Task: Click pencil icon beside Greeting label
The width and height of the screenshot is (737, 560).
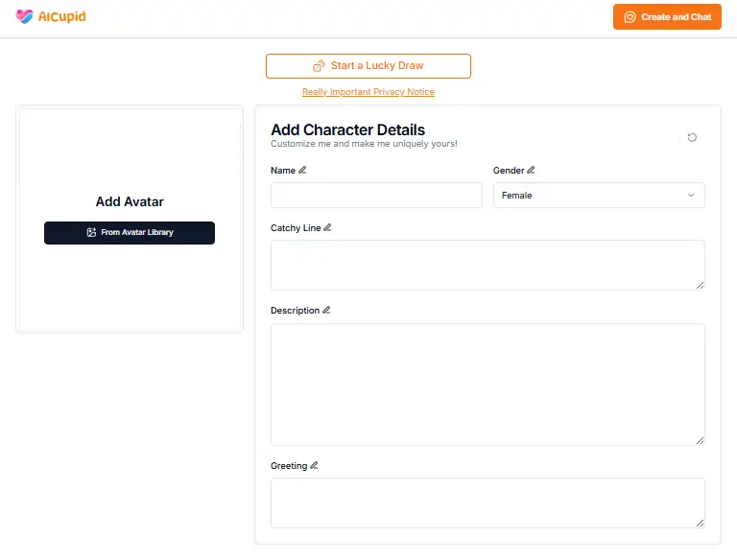Action: point(314,466)
